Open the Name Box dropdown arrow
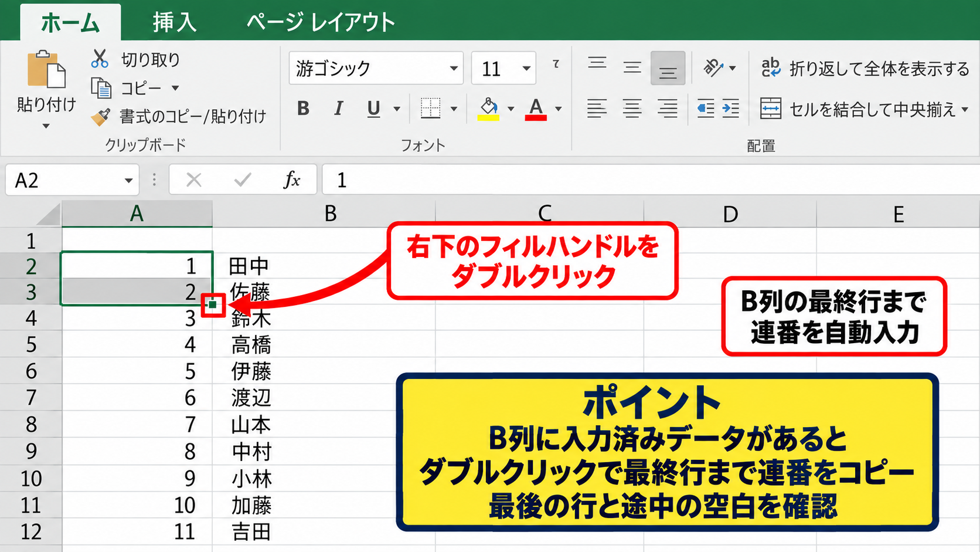The image size is (980, 552). (128, 181)
